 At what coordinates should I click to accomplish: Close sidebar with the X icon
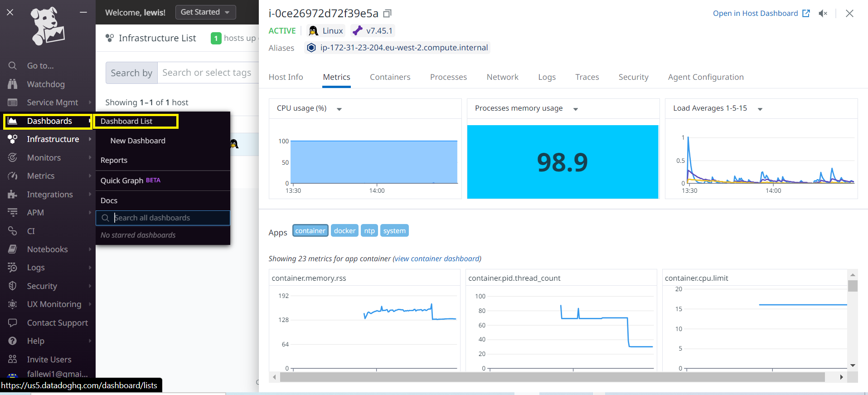[x=10, y=12]
